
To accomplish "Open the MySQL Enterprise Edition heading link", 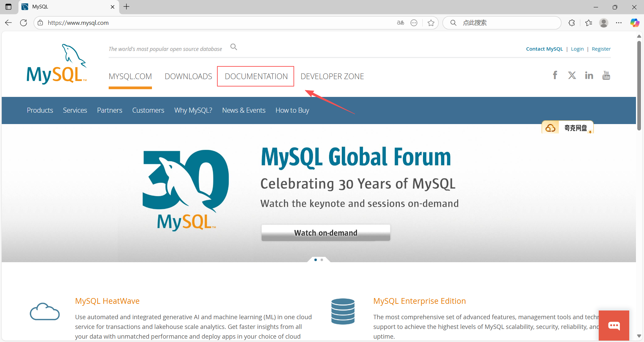I will [x=420, y=301].
